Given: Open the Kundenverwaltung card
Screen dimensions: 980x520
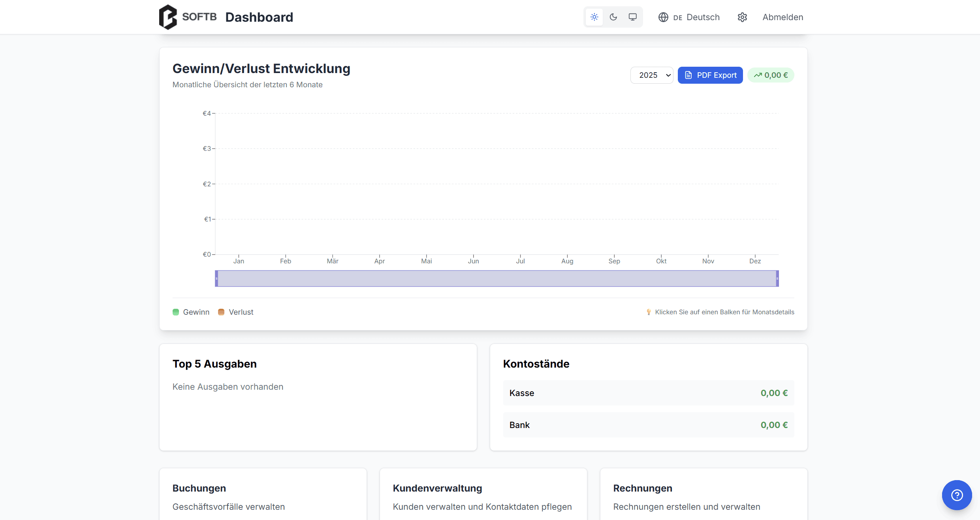Looking at the screenshot, I should coord(483,497).
